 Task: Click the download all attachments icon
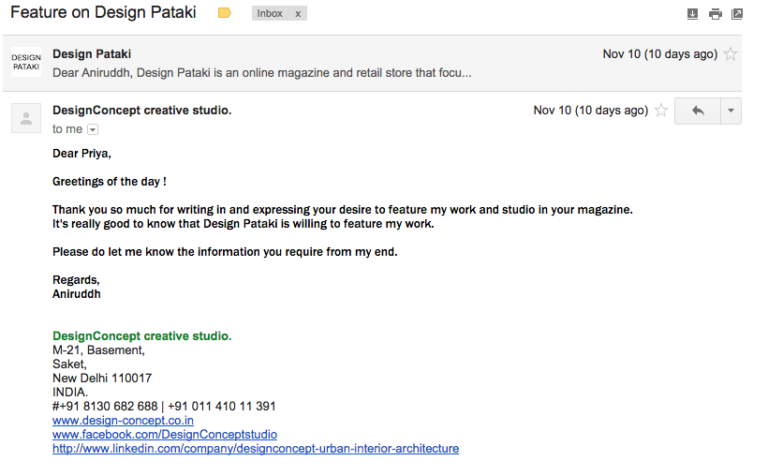click(x=692, y=14)
